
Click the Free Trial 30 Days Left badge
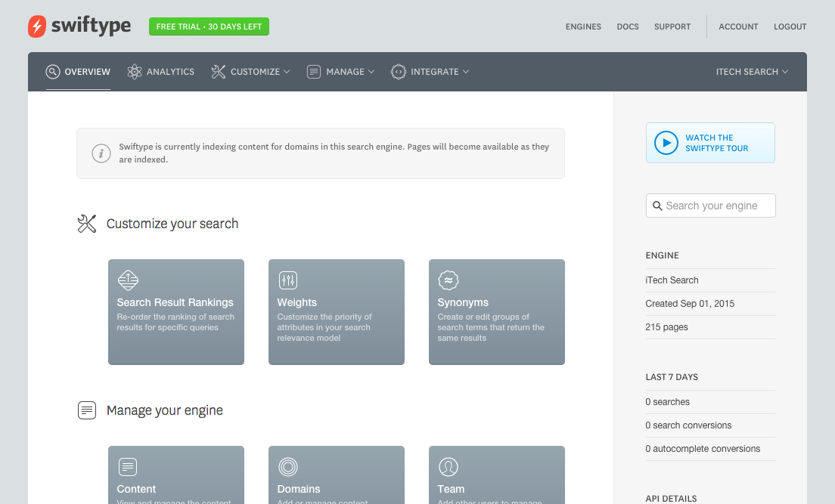click(209, 26)
